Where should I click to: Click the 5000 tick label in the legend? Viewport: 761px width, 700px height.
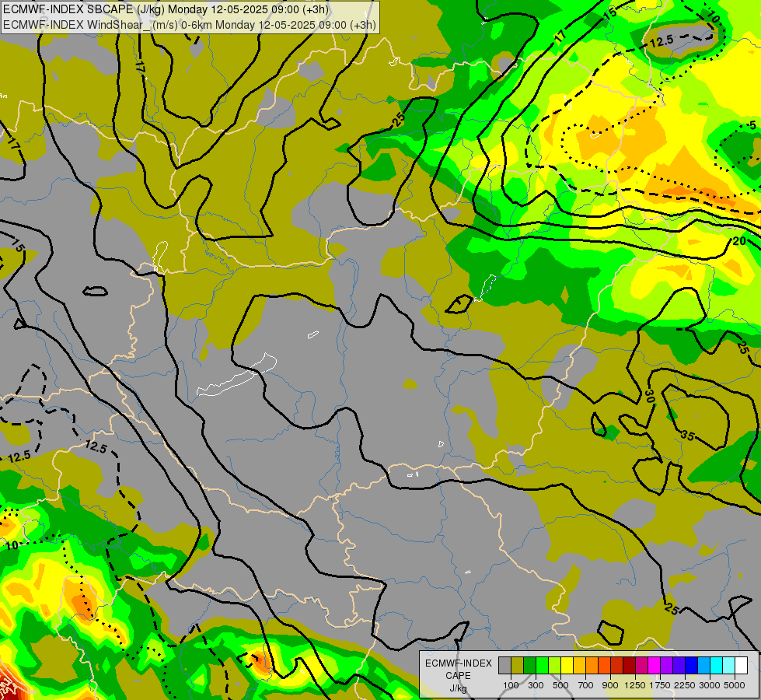coord(735,685)
